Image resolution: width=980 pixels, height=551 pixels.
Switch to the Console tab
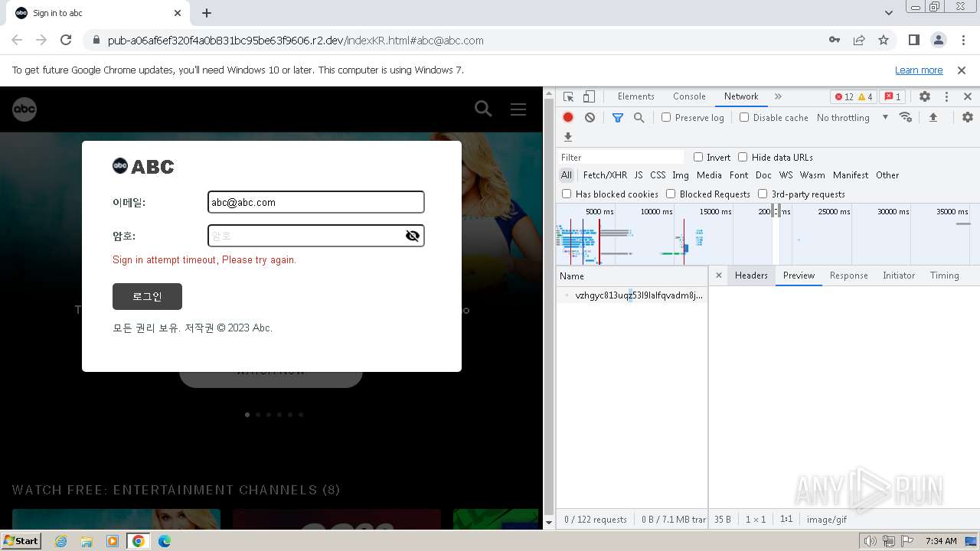tap(689, 96)
